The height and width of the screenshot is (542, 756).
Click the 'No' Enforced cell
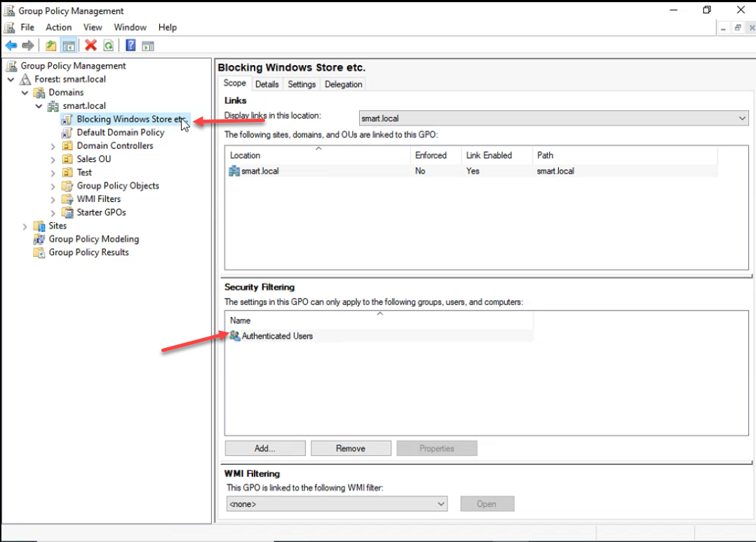(421, 170)
